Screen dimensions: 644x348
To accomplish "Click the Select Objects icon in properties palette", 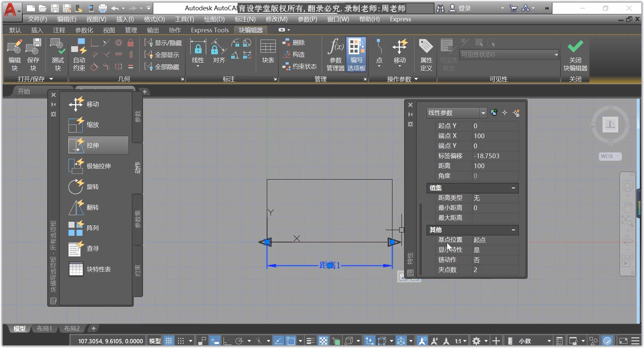I will click(505, 113).
